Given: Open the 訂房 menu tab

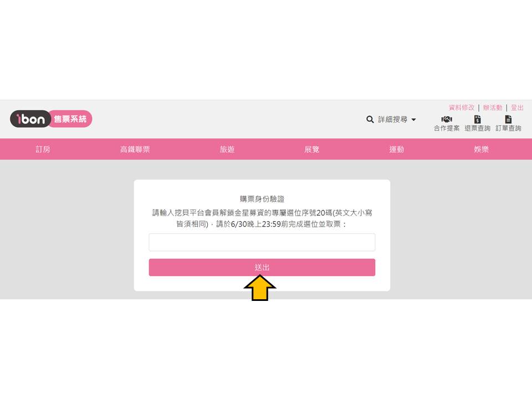Looking at the screenshot, I should (43, 149).
